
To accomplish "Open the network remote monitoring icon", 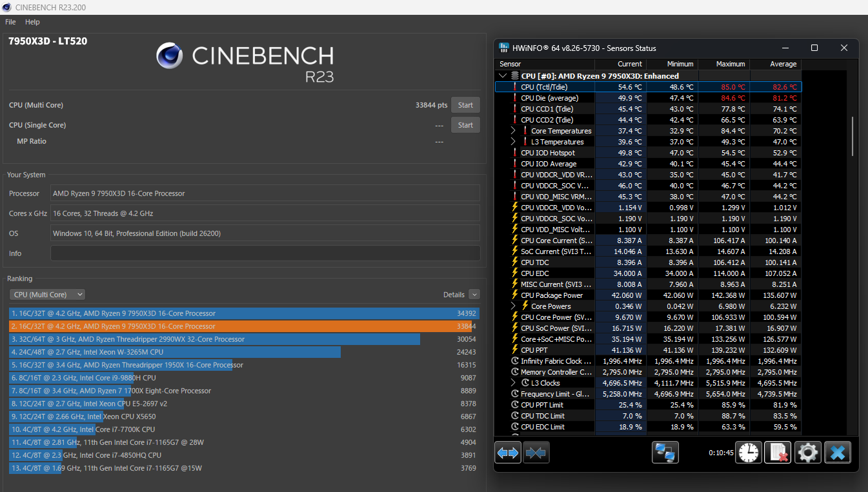I will [665, 453].
